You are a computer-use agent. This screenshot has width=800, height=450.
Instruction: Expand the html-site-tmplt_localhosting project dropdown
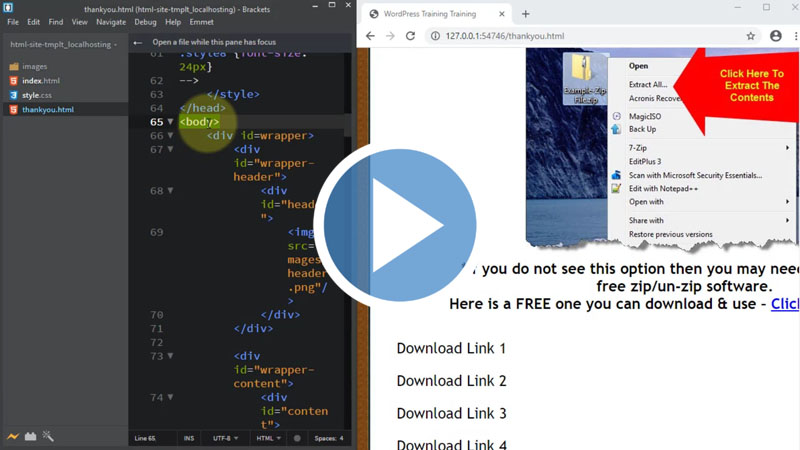(x=63, y=44)
